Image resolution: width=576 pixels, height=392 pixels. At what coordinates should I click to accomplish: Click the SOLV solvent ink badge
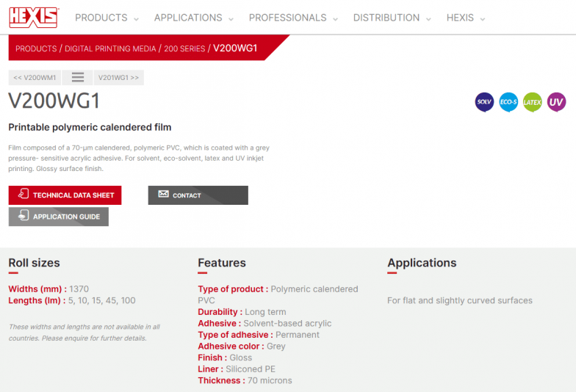point(484,102)
